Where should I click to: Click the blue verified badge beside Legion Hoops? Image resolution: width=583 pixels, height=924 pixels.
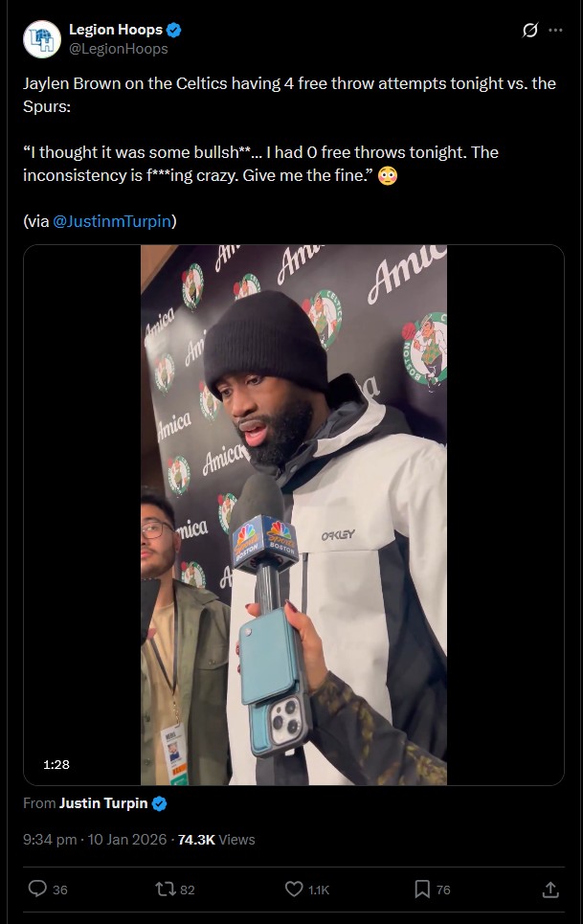pos(173,30)
